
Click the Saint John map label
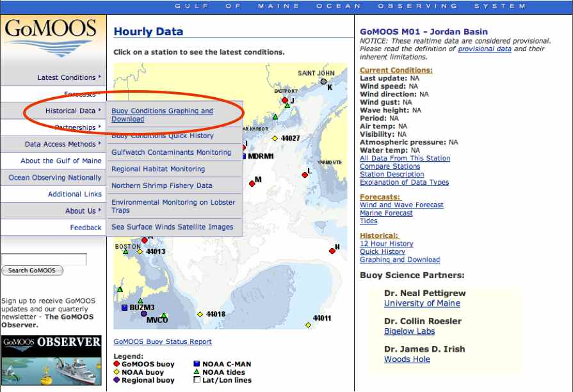pos(316,73)
